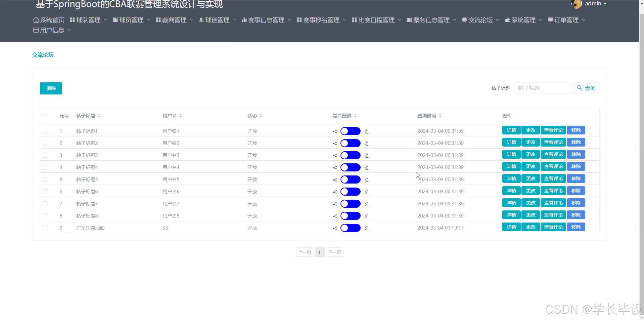Click the share icon in row 帖子标题5
The height and width of the screenshot is (320, 644).
335,180
